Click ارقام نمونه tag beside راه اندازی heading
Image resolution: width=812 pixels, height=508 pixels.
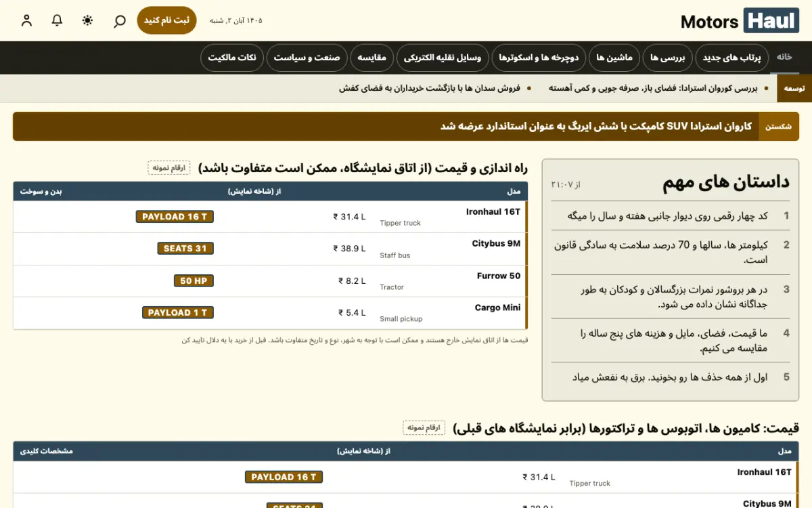pos(169,168)
